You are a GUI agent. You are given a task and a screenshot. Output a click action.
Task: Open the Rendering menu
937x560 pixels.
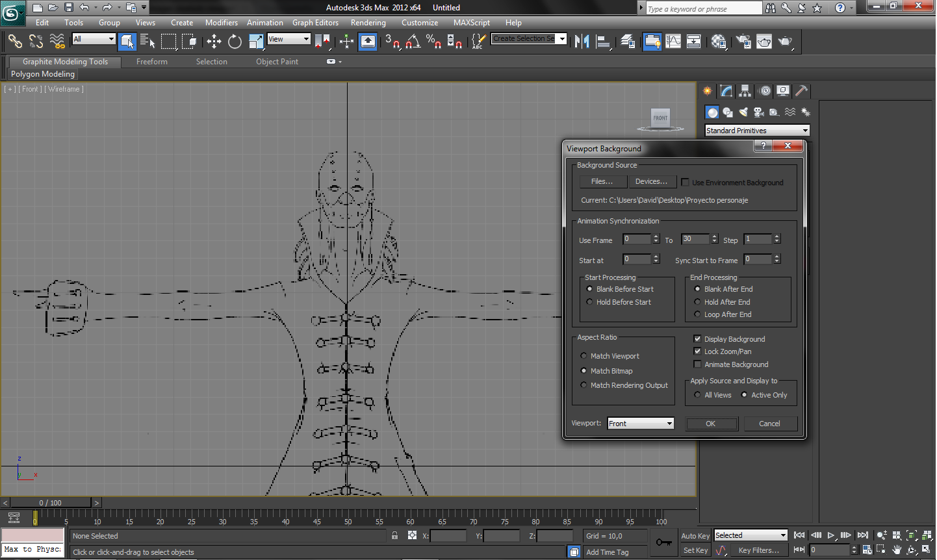point(368,23)
